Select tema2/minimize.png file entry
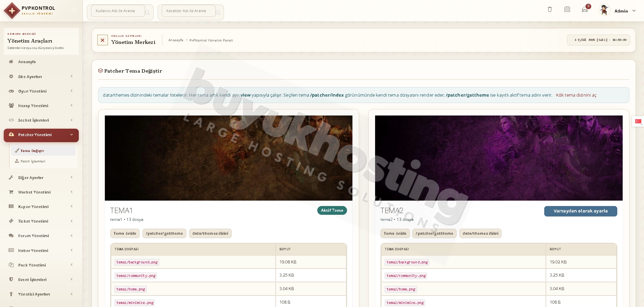 [x=405, y=303]
